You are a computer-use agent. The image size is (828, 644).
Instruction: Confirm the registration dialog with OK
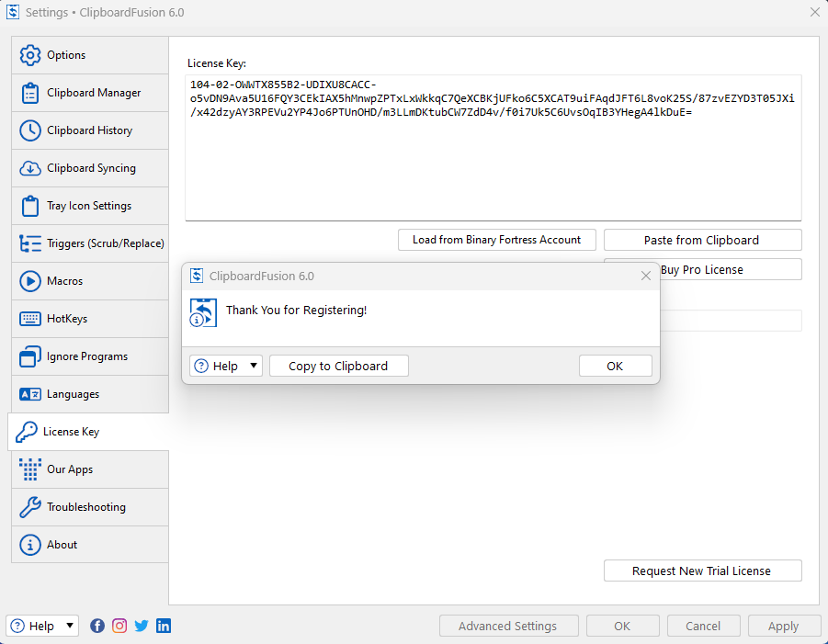pyautogui.click(x=615, y=366)
